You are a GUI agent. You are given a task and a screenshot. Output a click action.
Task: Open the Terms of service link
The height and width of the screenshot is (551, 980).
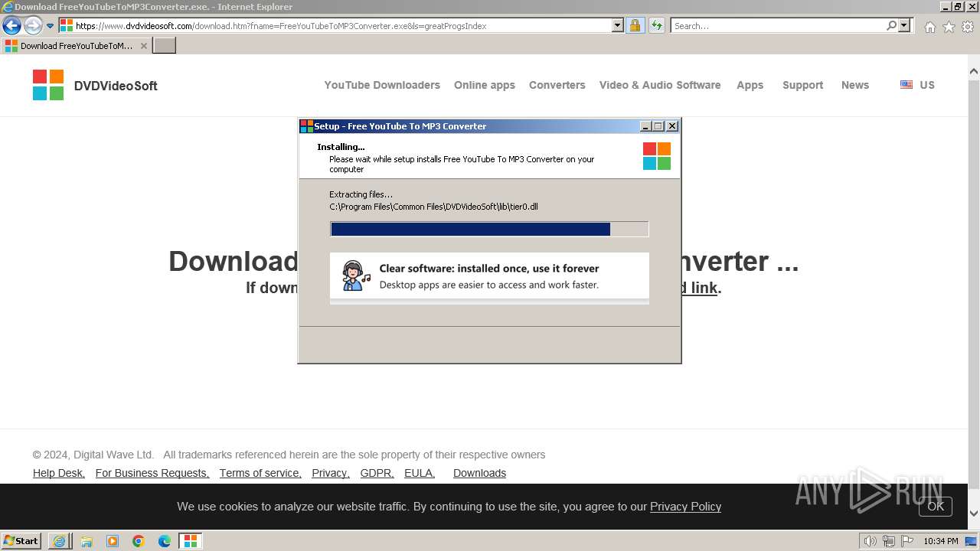(x=260, y=473)
